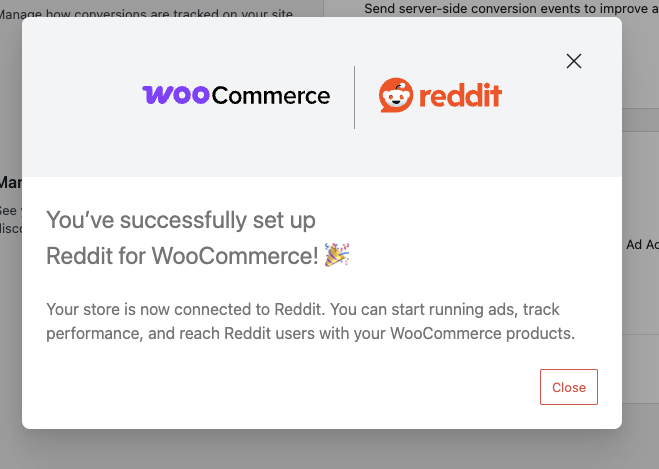Click the partially hidden "Man" heading behind dialog
Screen dimensions: 659x469
point(10,183)
